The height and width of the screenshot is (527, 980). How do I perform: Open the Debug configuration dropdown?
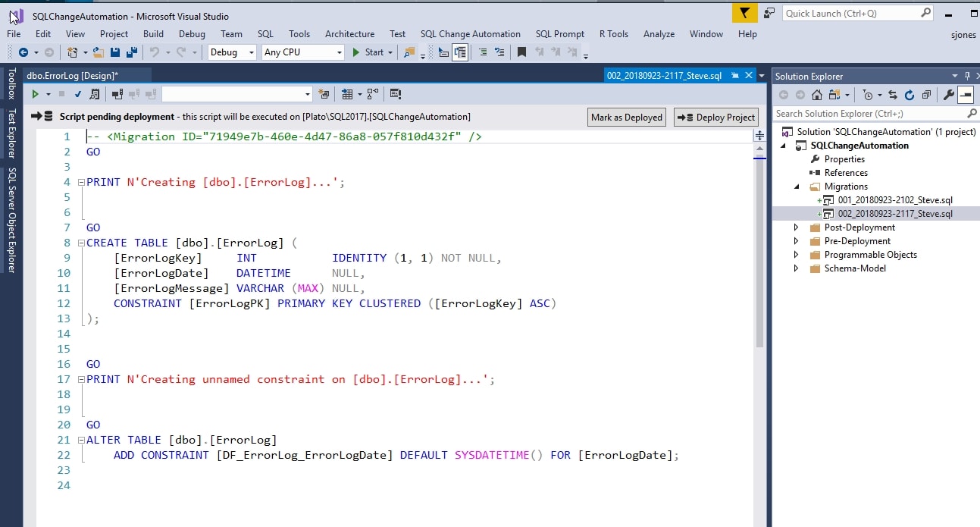click(x=233, y=52)
